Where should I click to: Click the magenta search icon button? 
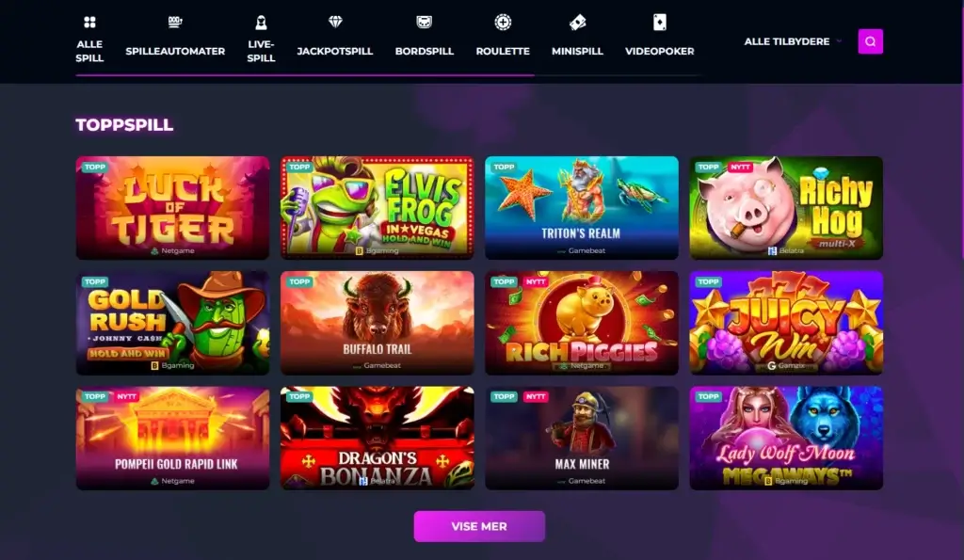pyautogui.click(x=870, y=41)
